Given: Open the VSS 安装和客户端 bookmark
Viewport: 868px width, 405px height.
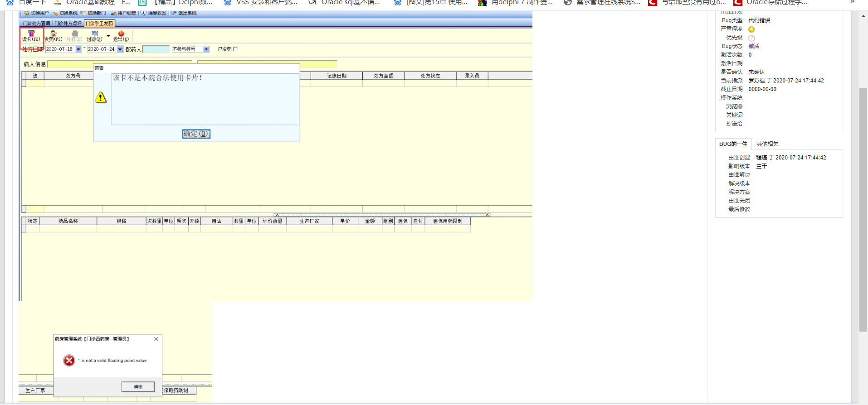Looking at the screenshot, I should click(261, 2).
